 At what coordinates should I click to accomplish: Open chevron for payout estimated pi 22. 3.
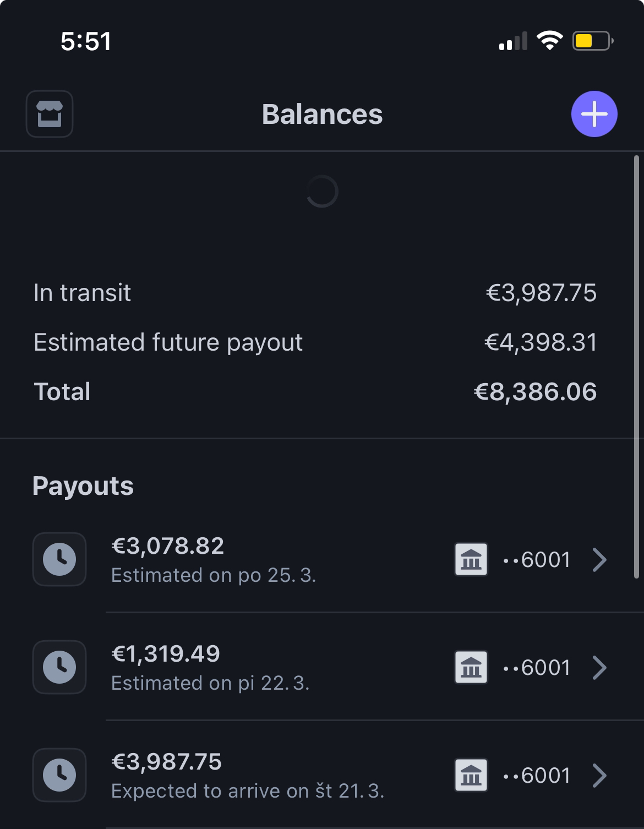(599, 668)
